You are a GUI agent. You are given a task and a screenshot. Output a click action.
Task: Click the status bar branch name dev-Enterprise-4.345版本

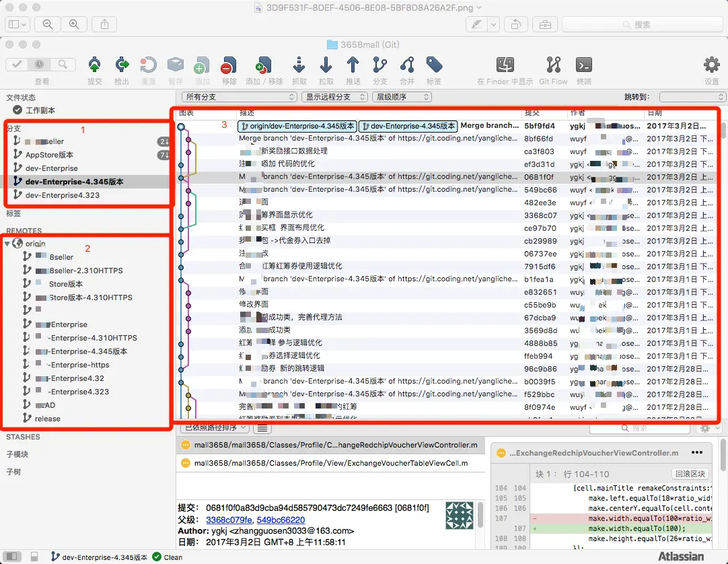pyautogui.click(x=105, y=557)
